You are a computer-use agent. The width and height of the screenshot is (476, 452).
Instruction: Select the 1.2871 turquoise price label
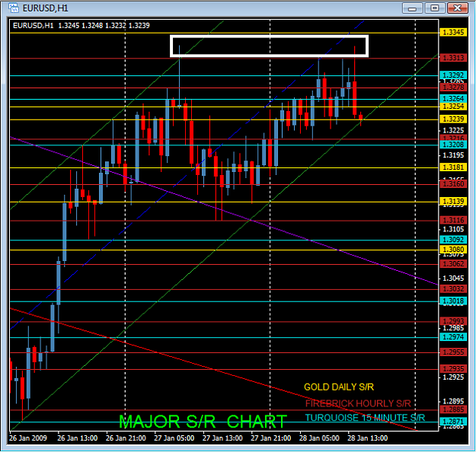pos(453,422)
